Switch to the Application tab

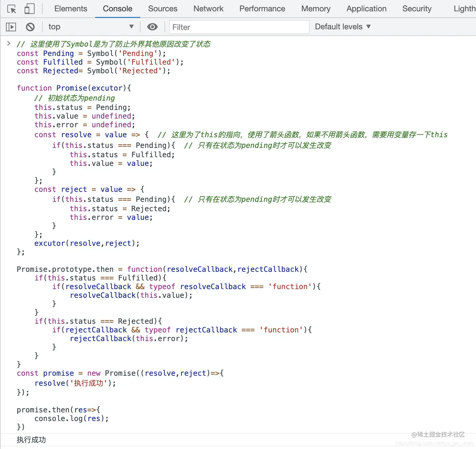click(366, 9)
